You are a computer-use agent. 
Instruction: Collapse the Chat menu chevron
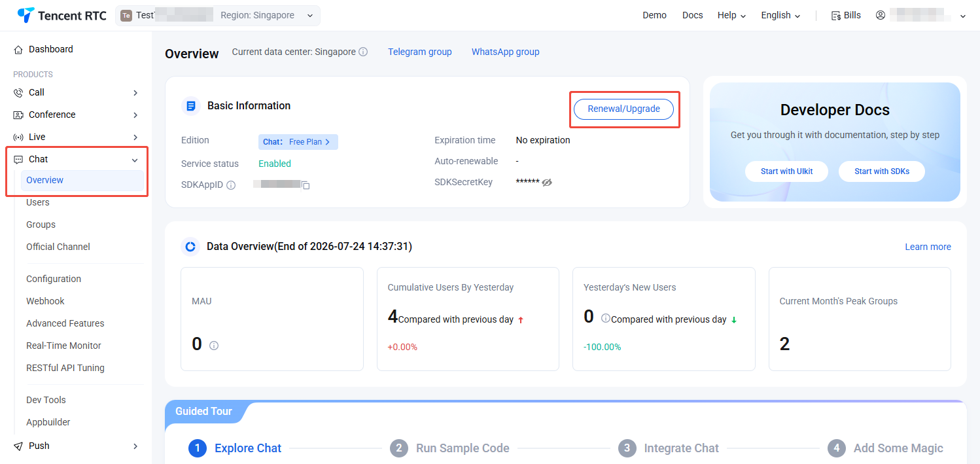(x=135, y=160)
